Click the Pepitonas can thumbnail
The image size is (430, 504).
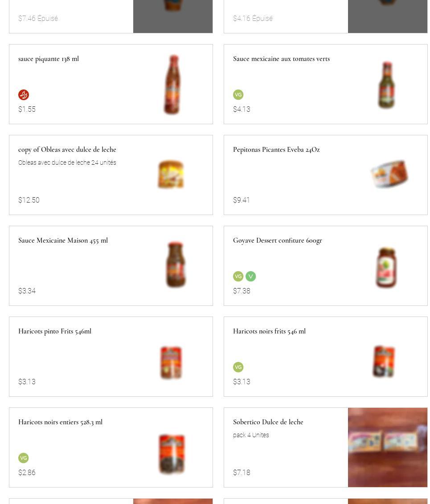coord(389,174)
